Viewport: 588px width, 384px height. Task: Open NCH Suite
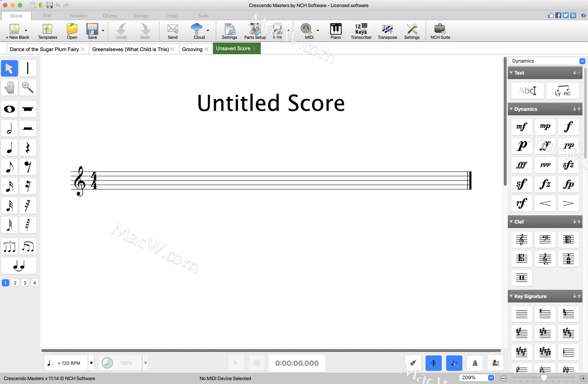click(x=440, y=31)
